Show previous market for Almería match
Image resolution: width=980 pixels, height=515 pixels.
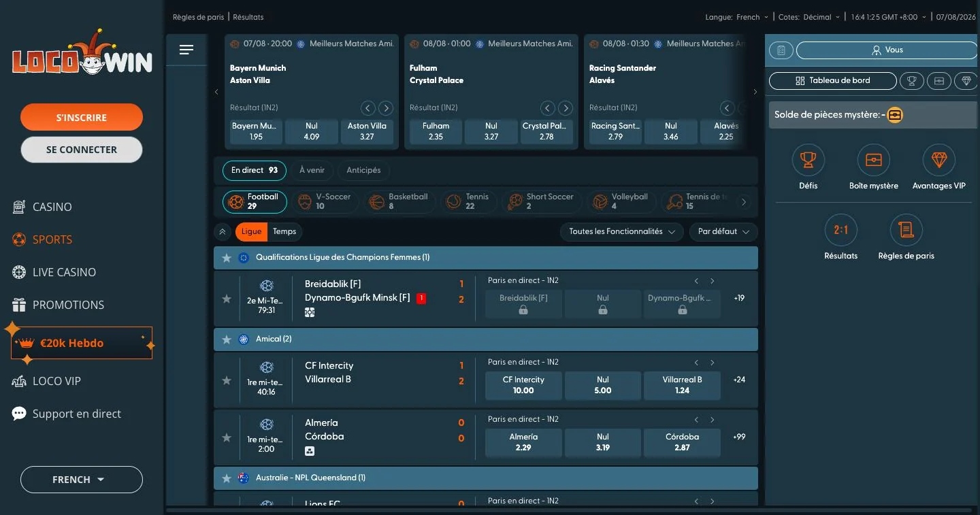(x=696, y=420)
